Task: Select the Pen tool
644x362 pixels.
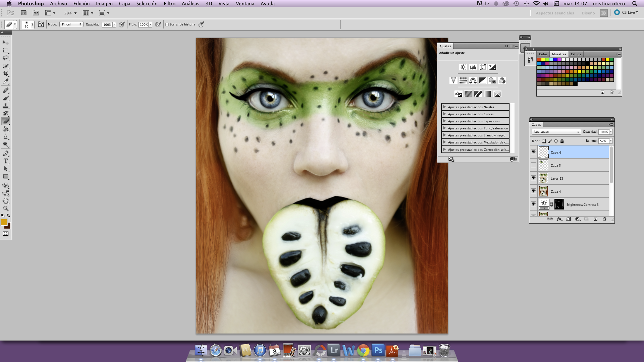Action: tap(6, 154)
